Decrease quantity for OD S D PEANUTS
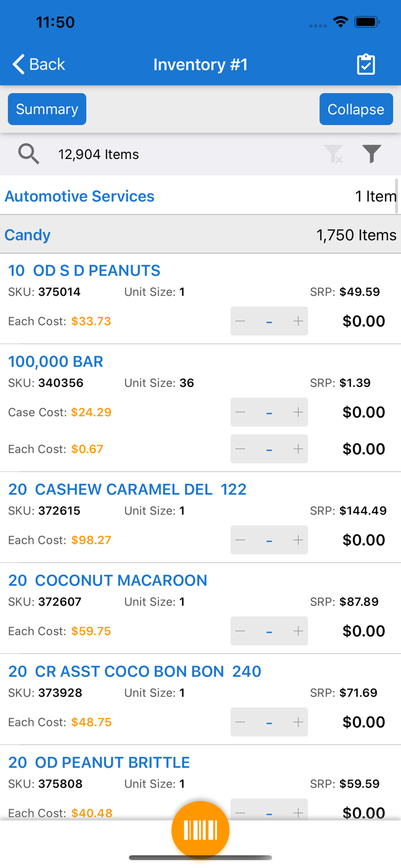Image resolution: width=401 pixels, height=868 pixels. coord(240,321)
